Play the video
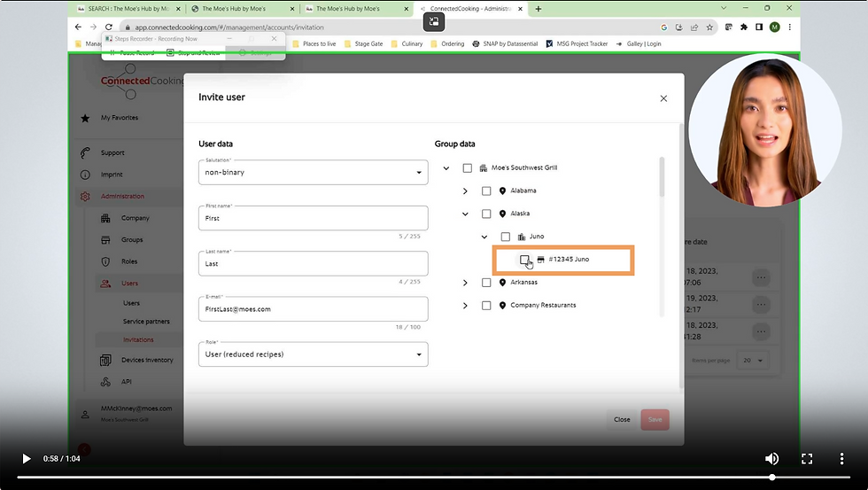 26,458
